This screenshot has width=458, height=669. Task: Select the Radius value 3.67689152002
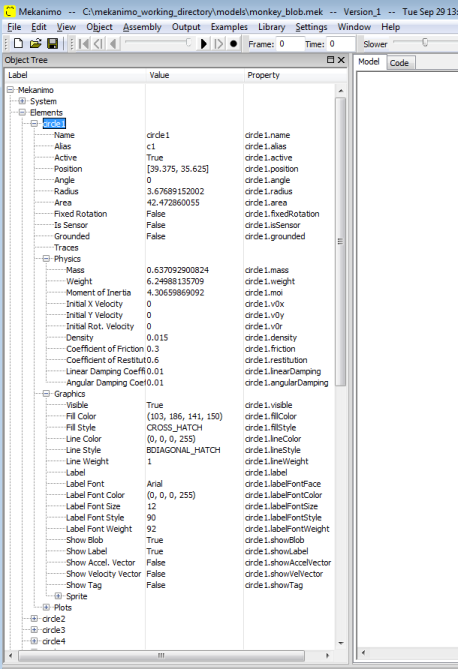pyautogui.click(x=175, y=191)
